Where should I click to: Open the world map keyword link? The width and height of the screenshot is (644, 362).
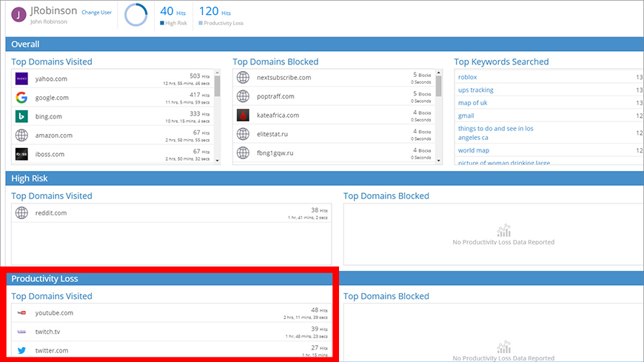[474, 150]
